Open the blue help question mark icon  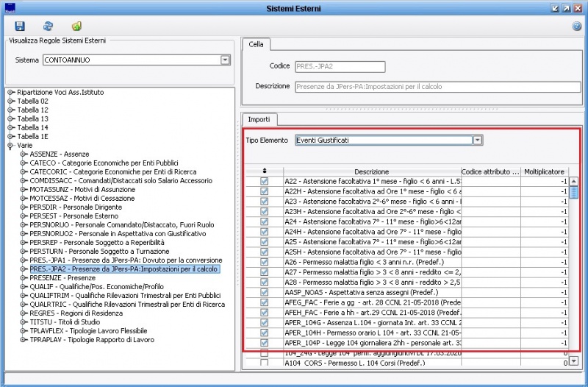click(577, 26)
